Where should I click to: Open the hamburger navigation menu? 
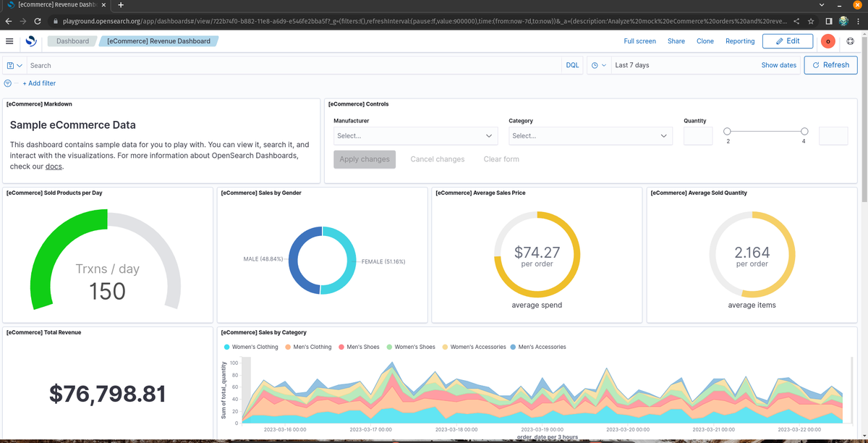click(x=9, y=41)
